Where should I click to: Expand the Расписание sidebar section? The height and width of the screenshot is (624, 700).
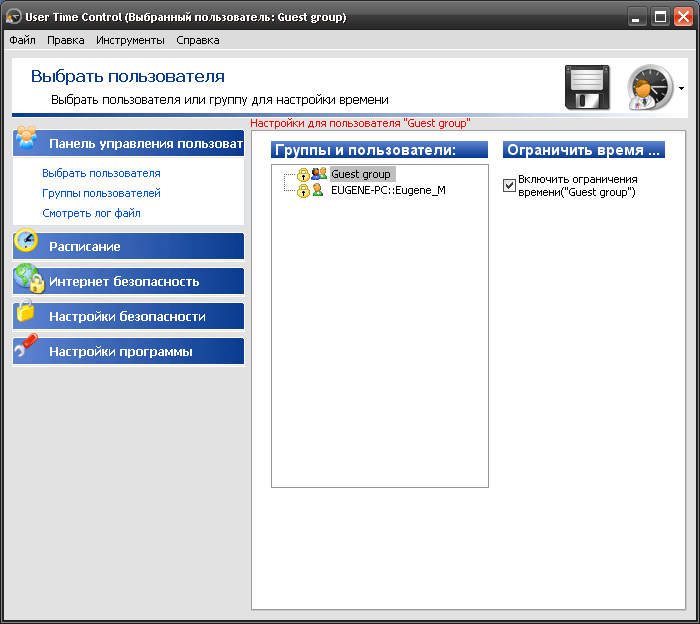click(x=140, y=246)
